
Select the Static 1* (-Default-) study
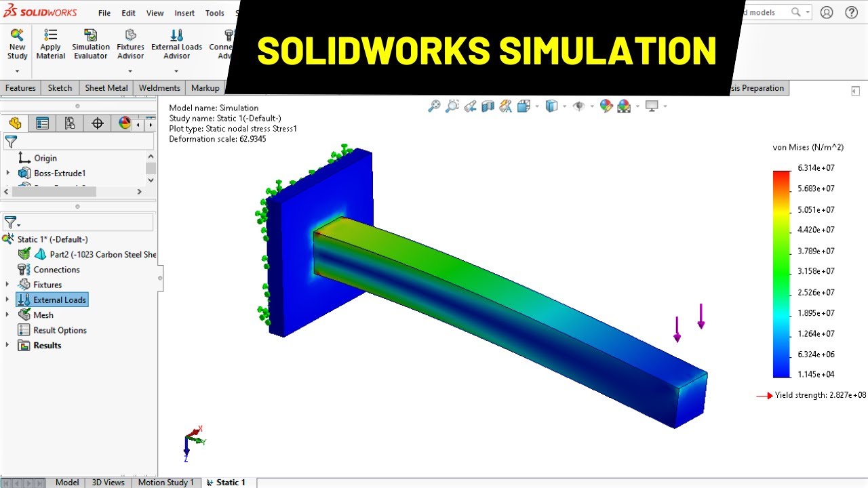pos(52,239)
